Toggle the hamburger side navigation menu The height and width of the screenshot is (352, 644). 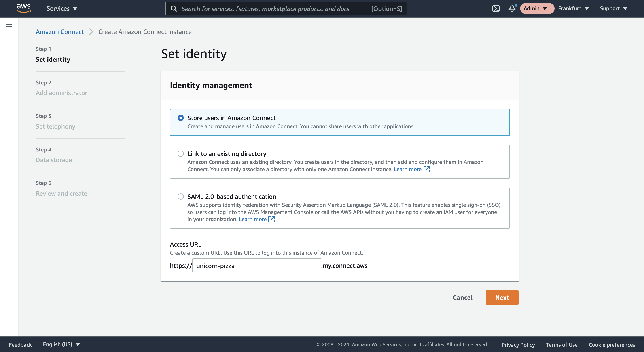9,27
